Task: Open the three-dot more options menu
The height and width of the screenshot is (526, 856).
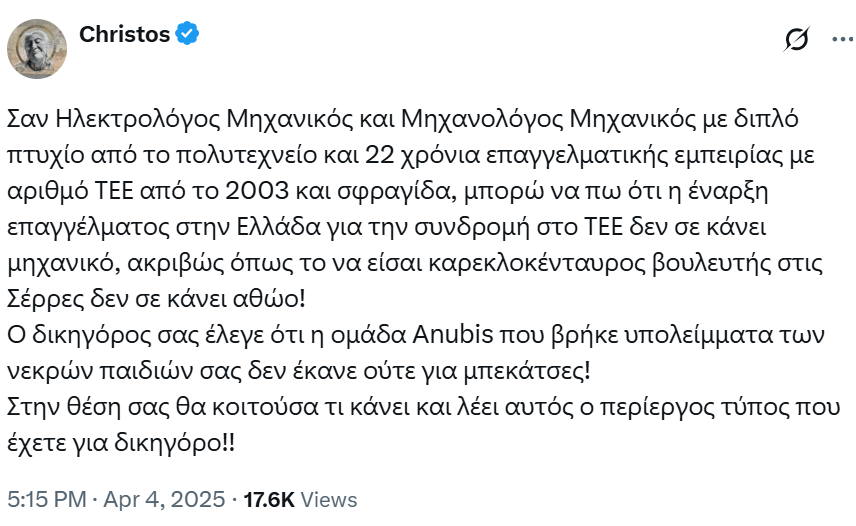Action: point(842,39)
